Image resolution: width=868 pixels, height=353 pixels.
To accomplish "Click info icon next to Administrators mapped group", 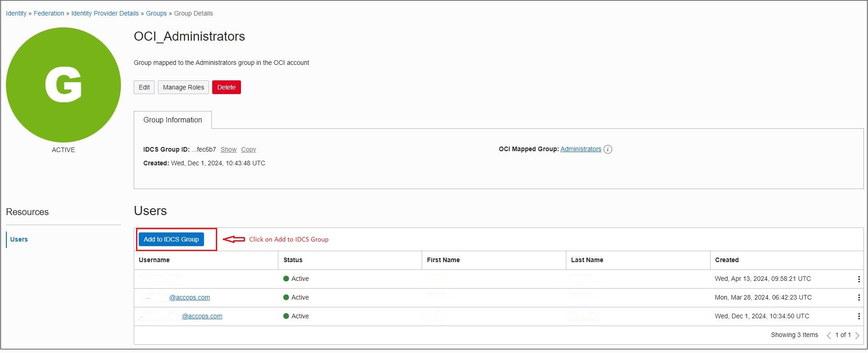I will 607,149.
